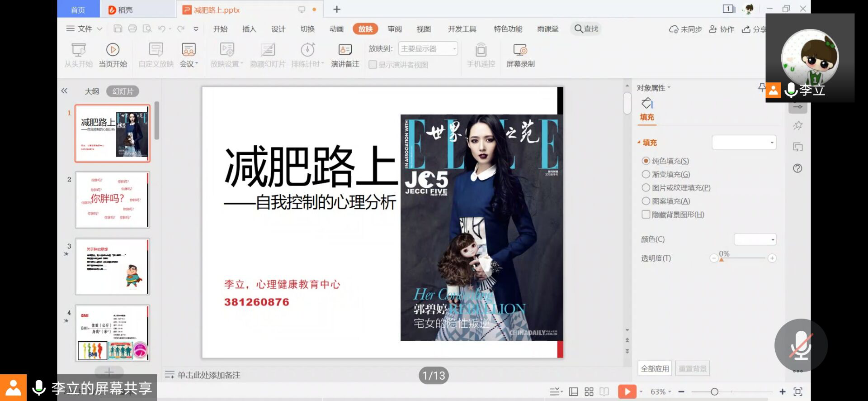Start slideshow from current page (当页开始)
Image resolution: width=868 pixels, height=401 pixels.
(113, 55)
